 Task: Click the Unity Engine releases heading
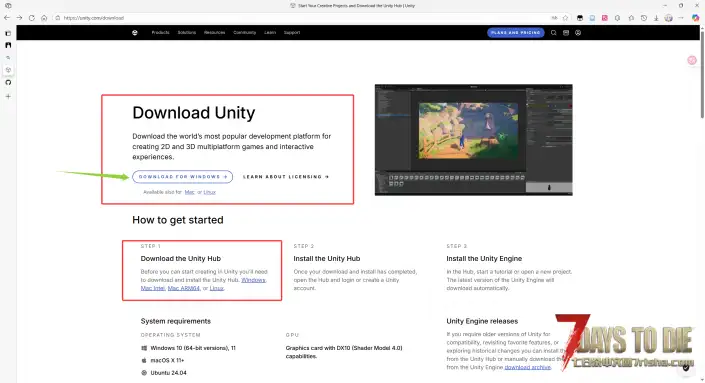coord(482,321)
